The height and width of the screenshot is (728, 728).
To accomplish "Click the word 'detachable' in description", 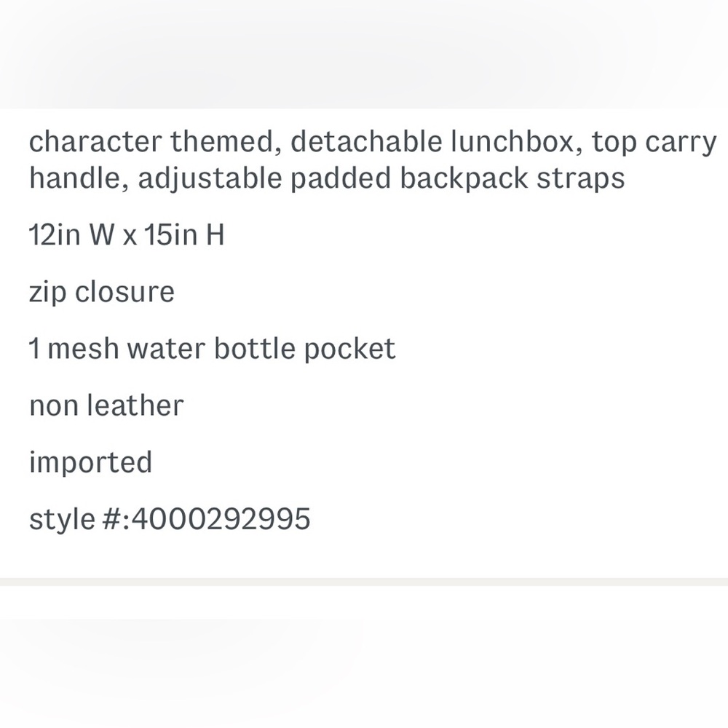I will point(366,141).
